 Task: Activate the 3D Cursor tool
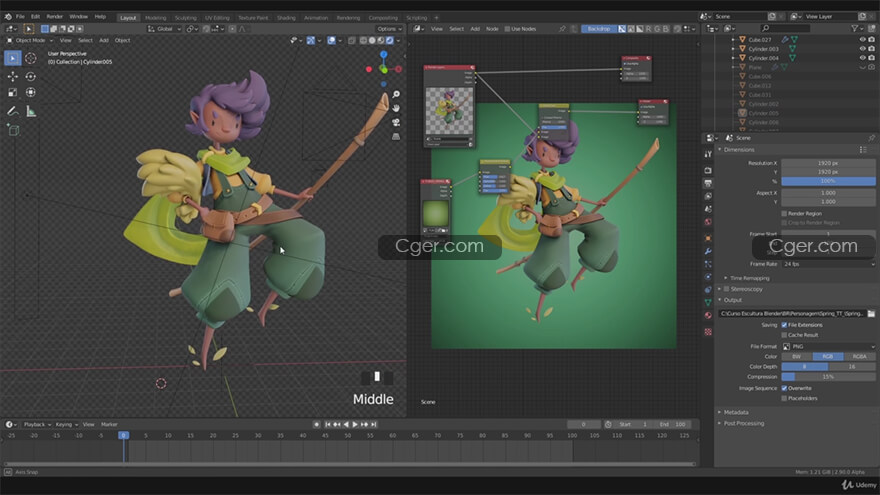(31, 58)
